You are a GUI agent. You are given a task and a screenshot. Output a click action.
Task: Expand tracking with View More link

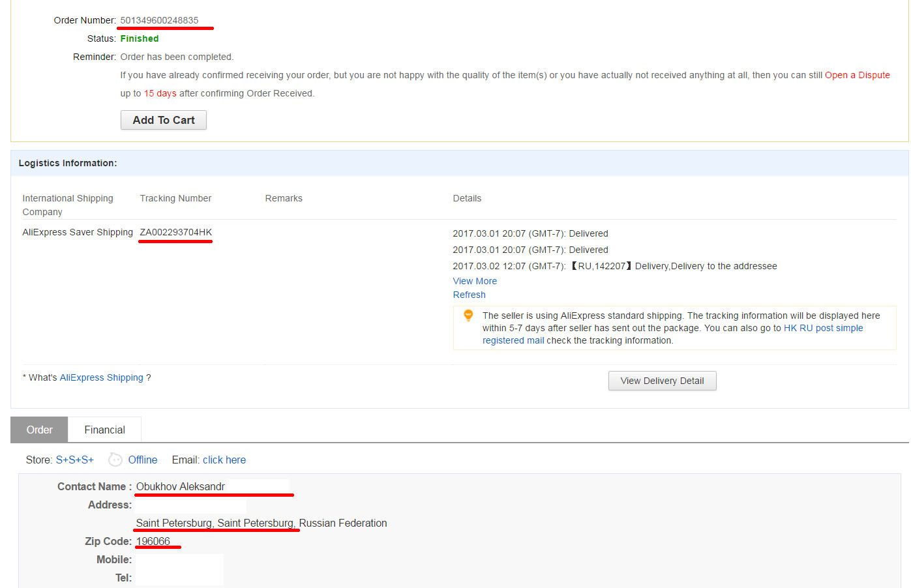coord(475,281)
